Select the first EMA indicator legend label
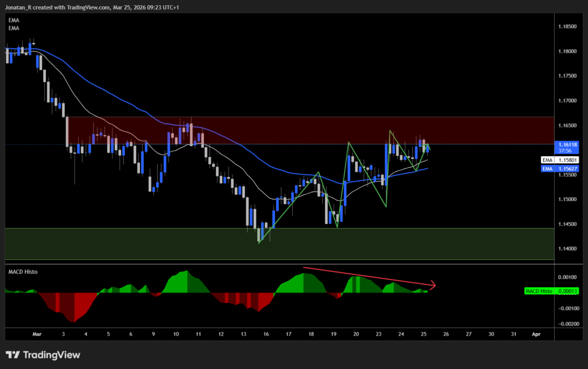 (x=13, y=20)
